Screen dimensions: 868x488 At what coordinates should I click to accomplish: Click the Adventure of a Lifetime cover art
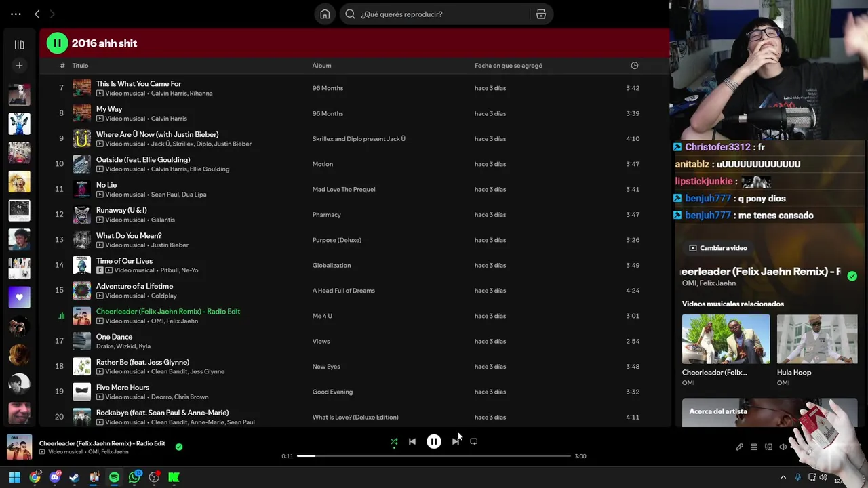[x=81, y=291]
